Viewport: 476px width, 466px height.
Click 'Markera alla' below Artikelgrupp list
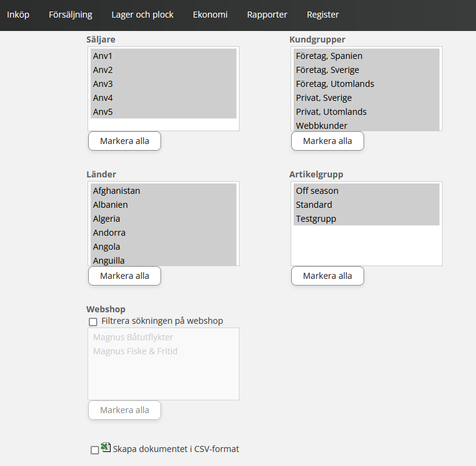(x=328, y=276)
